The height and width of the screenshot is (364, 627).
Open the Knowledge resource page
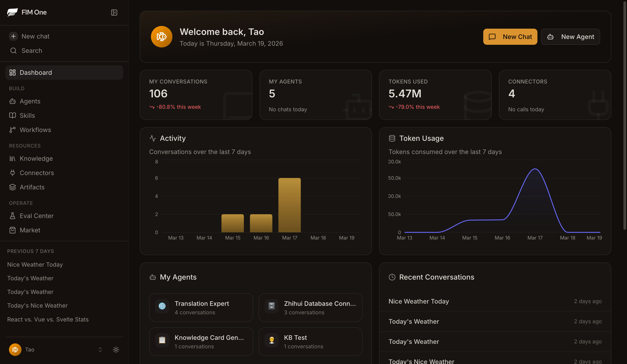(x=36, y=158)
